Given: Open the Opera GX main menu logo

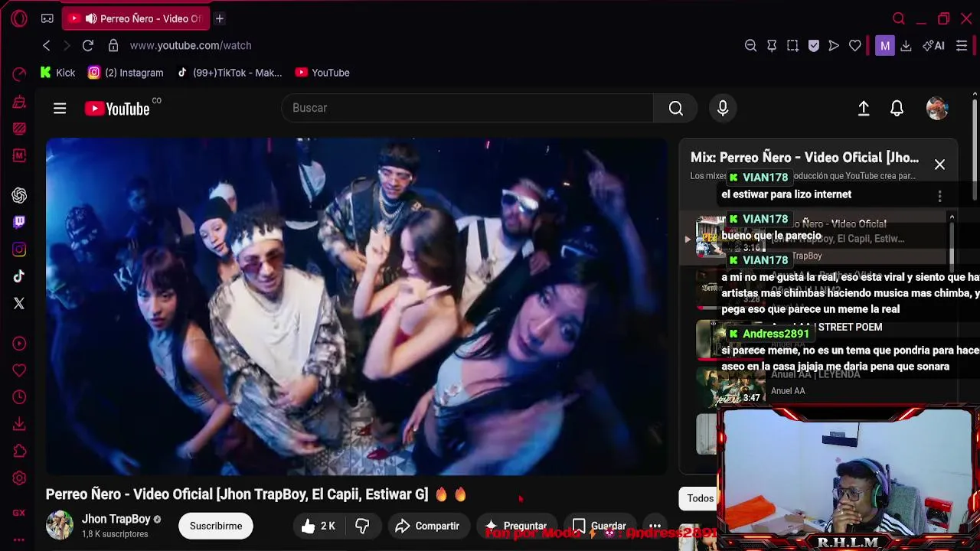Looking at the screenshot, I should (x=19, y=18).
